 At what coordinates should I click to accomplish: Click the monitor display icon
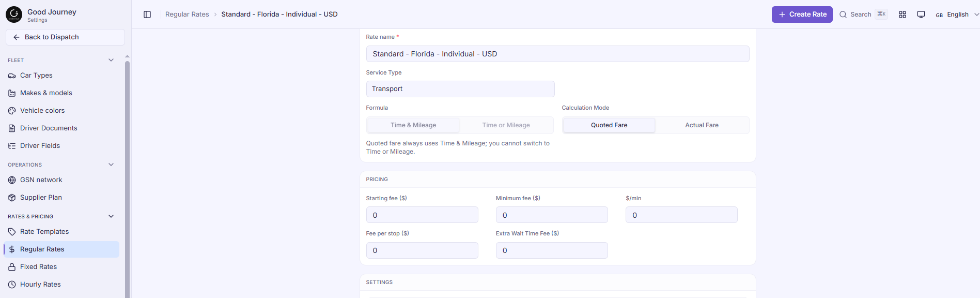pos(921,14)
